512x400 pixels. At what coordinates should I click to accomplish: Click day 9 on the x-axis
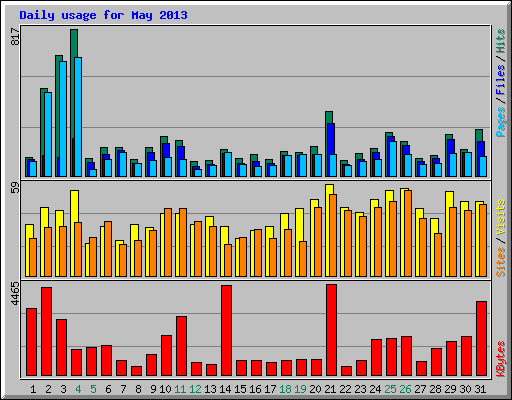click(153, 389)
